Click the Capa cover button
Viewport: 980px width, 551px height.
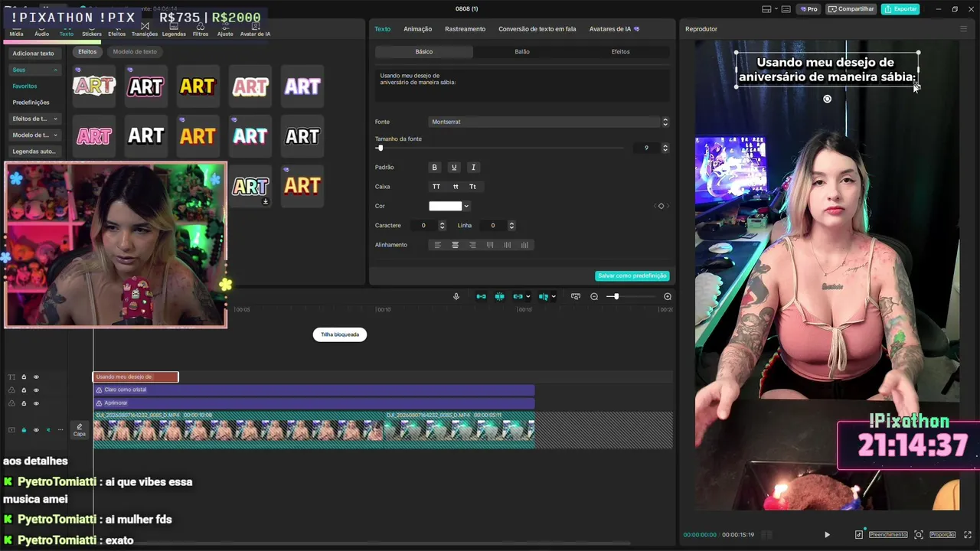click(80, 430)
